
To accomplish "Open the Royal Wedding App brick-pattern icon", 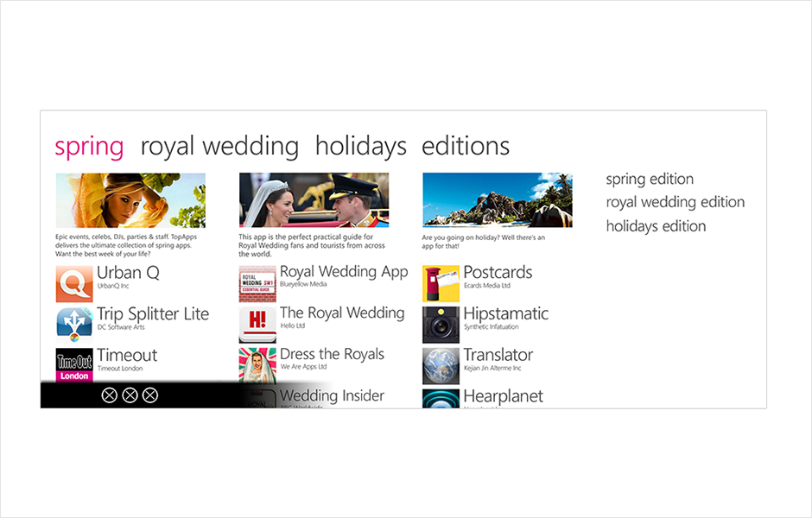I will point(257,283).
